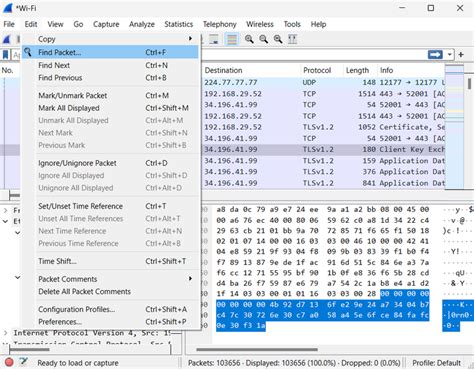Screen dimensions: 474x369
Task: Click the packet list minimap
Action: click(454, 127)
